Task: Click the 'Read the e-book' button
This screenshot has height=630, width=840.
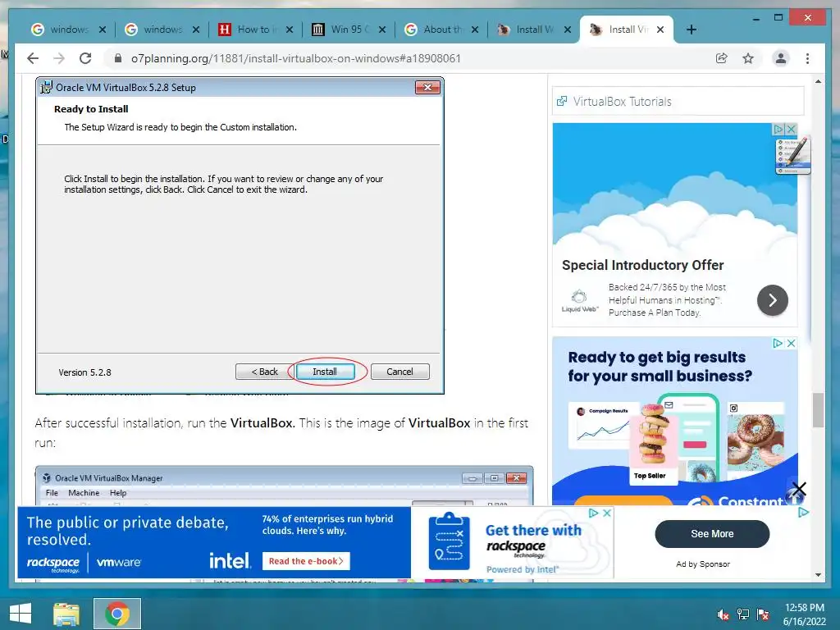Action: pyautogui.click(x=306, y=561)
